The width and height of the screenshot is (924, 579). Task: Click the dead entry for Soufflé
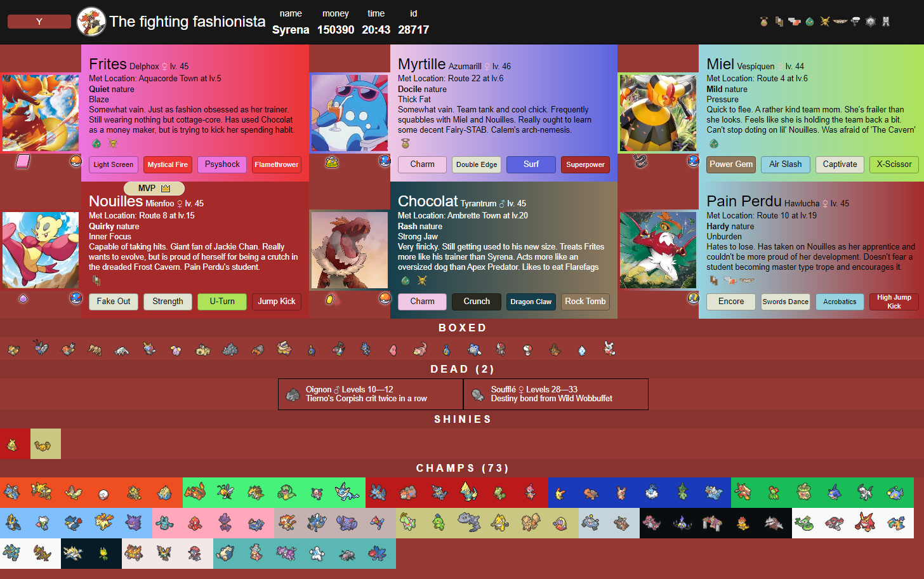point(556,394)
